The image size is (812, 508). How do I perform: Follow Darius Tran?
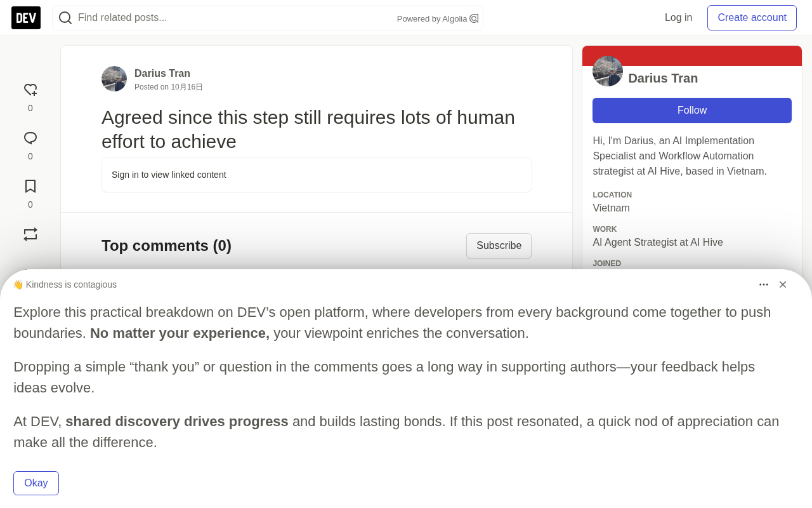[x=692, y=110]
